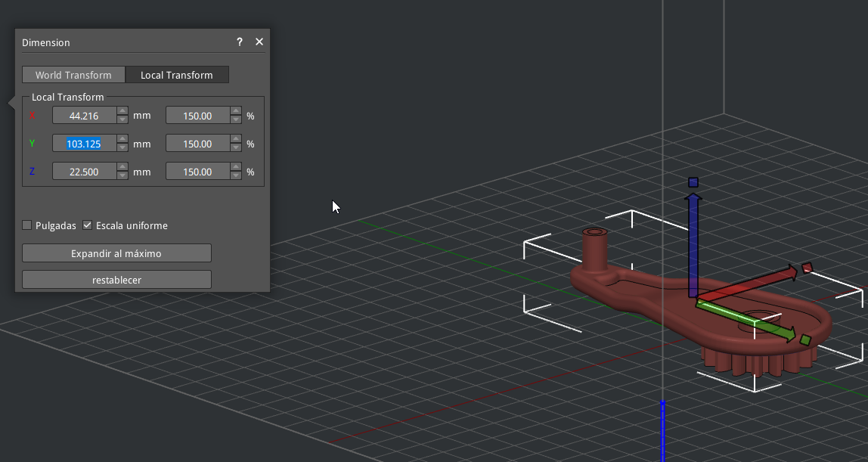Increase Z percent scale with up arrow
Viewport: 868px width, 462px height.
pos(236,168)
